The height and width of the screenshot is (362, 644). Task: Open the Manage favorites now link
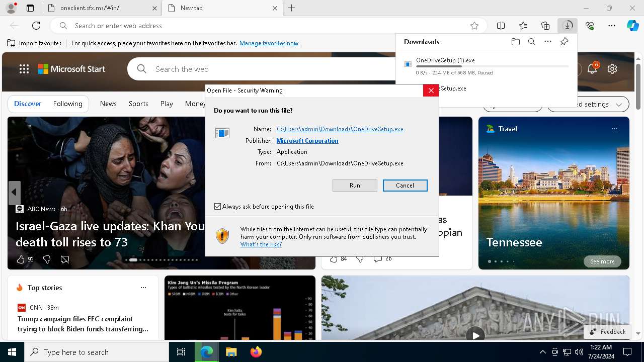click(269, 43)
